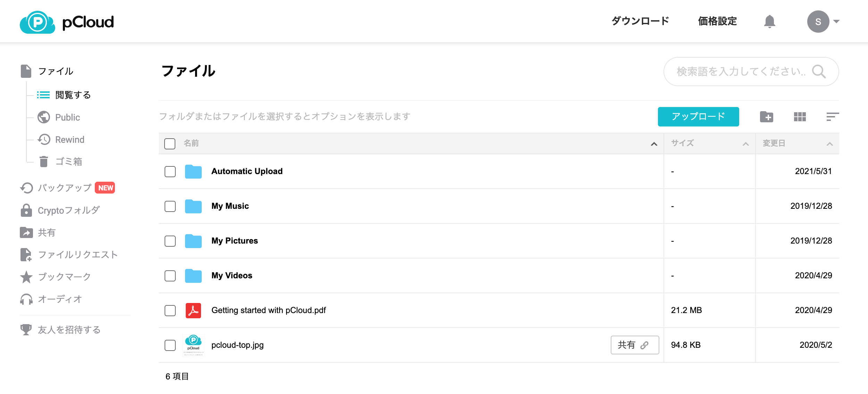Click the search magnifier icon
This screenshot has height=394, width=868.
(x=819, y=72)
